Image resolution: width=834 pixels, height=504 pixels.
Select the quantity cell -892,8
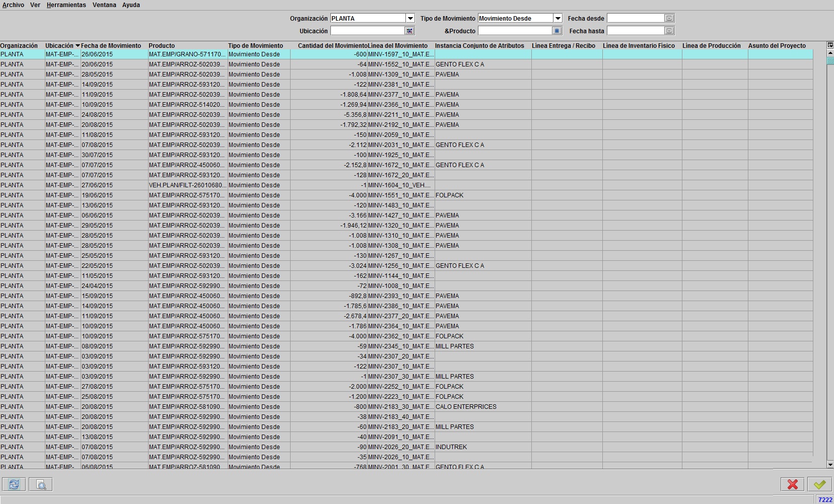(329, 296)
